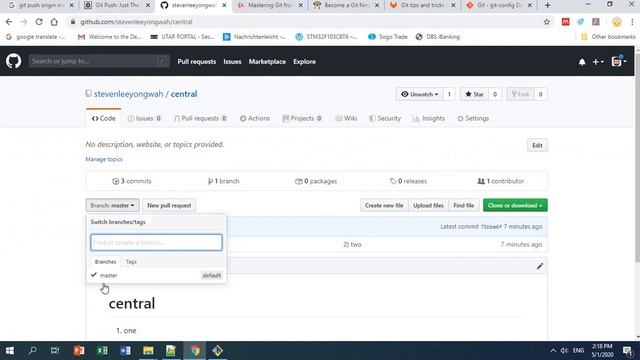
Task: Open the Actions tab
Action: 255,118
